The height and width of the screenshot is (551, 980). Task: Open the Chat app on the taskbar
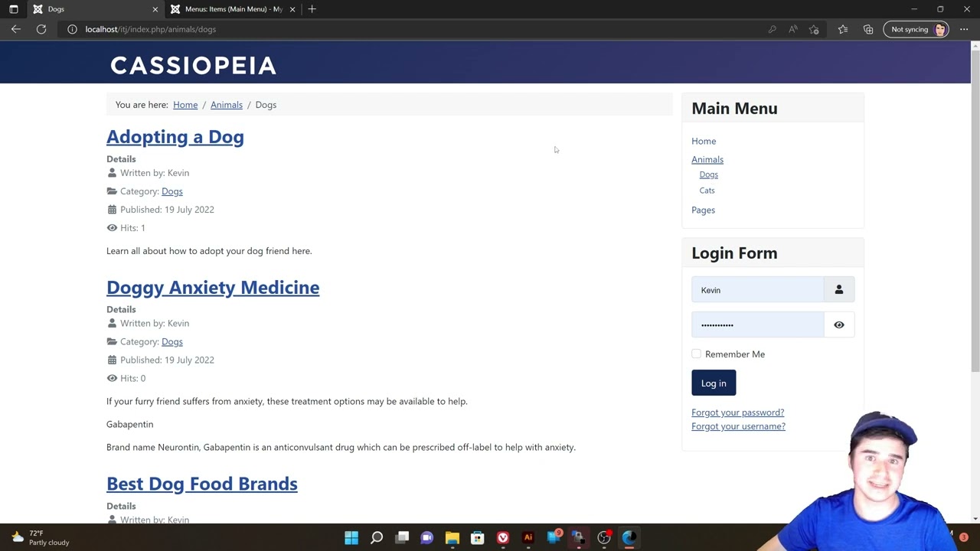(x=427, y=538)
